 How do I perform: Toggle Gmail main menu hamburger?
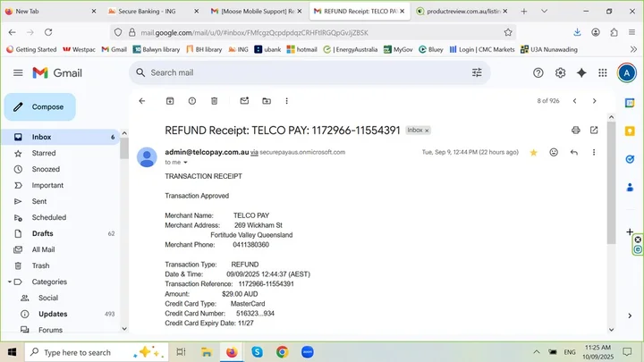pos(18,72)
